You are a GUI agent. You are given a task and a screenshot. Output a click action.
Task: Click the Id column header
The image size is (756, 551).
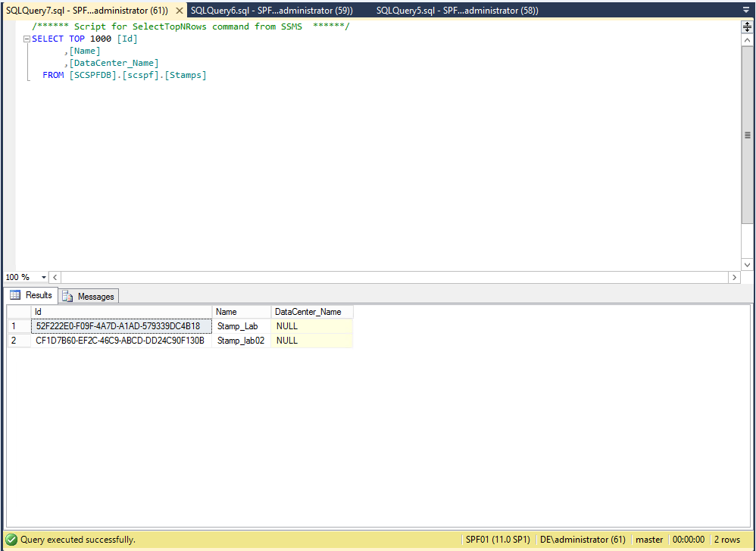[x=121, y=312]
